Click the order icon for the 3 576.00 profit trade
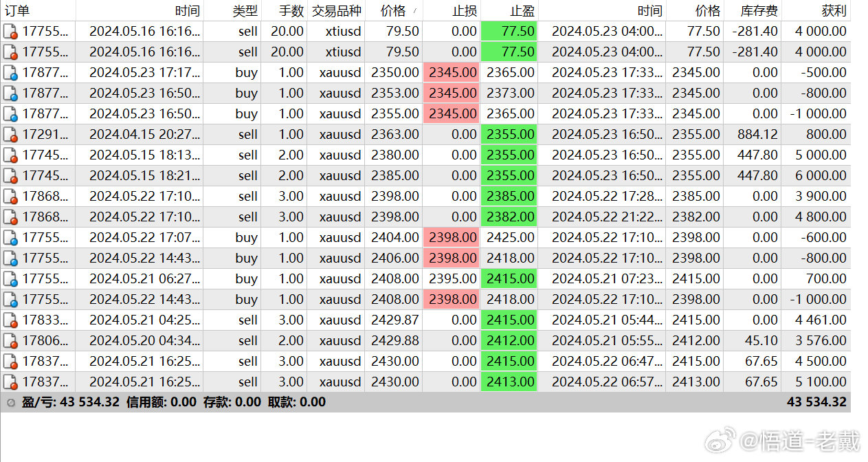Image resolution: width=868 pixels, height=462 pixels. [x=10, y=341]
